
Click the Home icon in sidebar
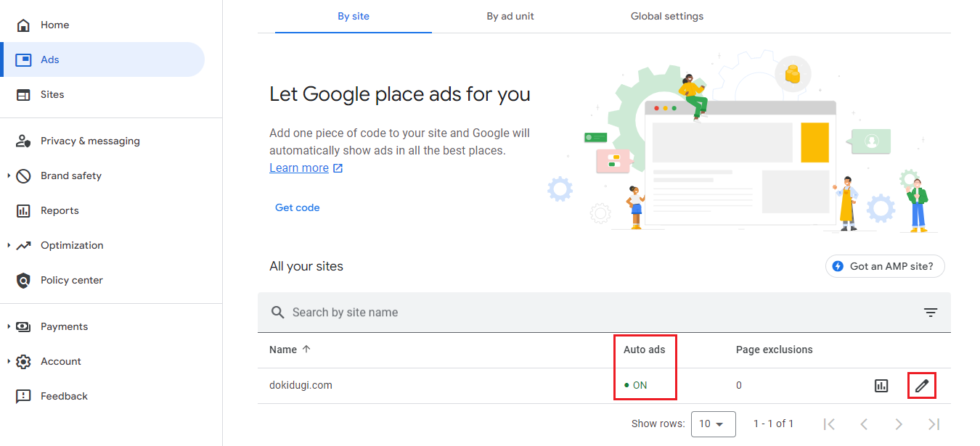23,25
